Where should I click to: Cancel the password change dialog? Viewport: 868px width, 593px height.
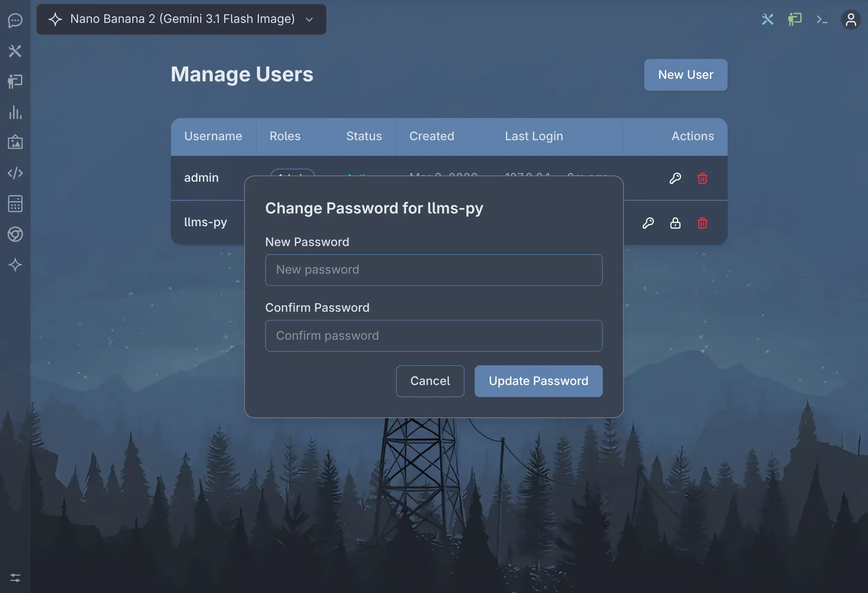[430, 381]
